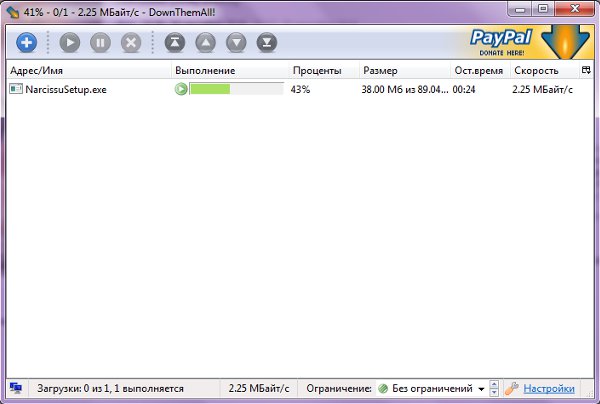Viewport: 600px width, 404px height.
Task: Click the speed limit stepper arrows
Action: (495, 388)
